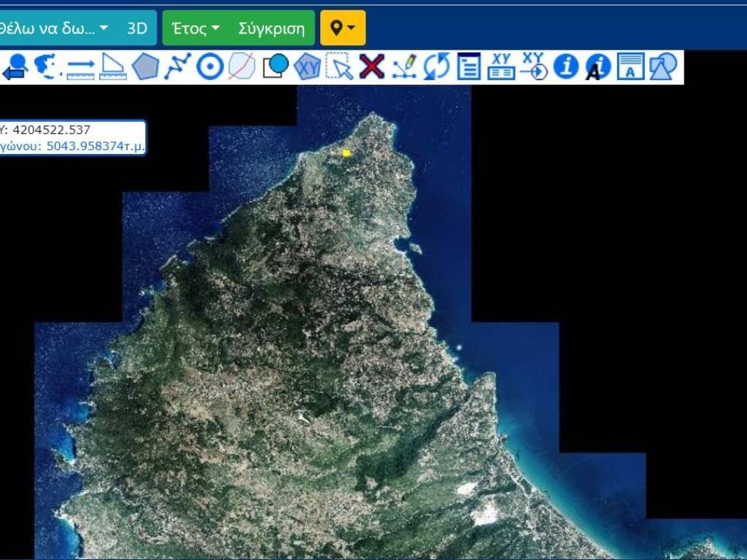Select the edit vertices pencil tool
Image resolution: width=747 pixels, height=560 pixels.
pyautogui.click(x=404, y=67)
